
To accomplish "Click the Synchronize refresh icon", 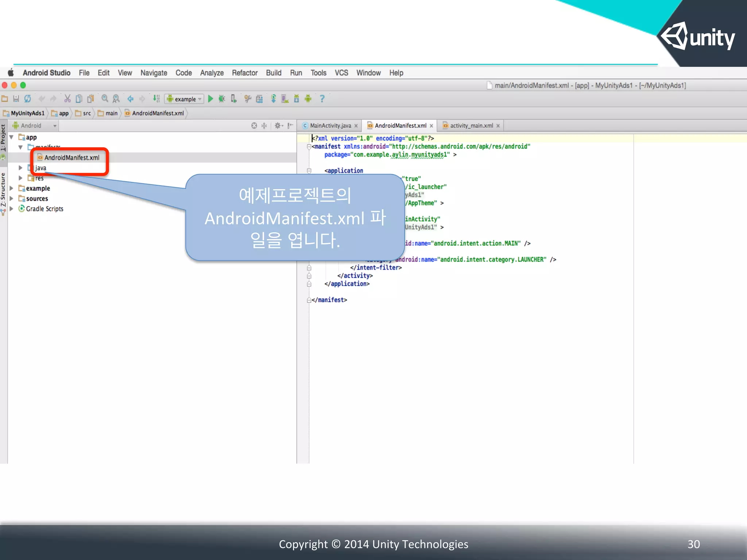I will pos(28,99).
